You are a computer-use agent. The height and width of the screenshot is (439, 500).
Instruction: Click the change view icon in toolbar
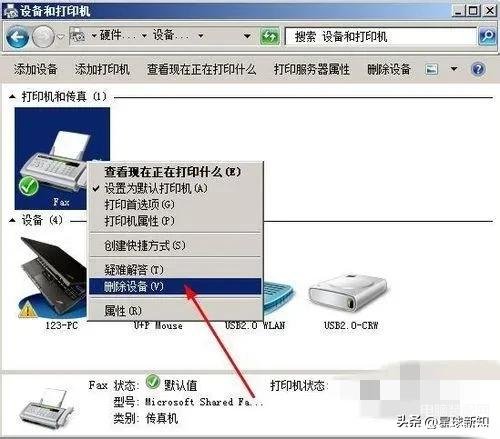click(431, 69)
